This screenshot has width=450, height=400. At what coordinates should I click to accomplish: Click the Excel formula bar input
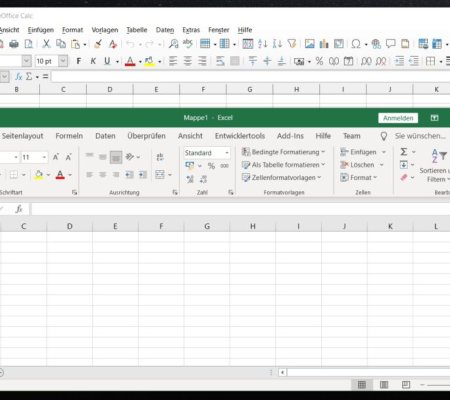coord(240,209)
